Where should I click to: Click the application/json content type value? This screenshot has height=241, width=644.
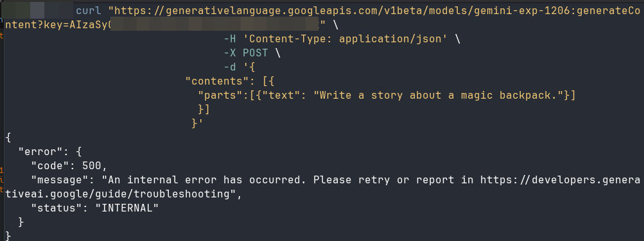click(x=393, y=39)
